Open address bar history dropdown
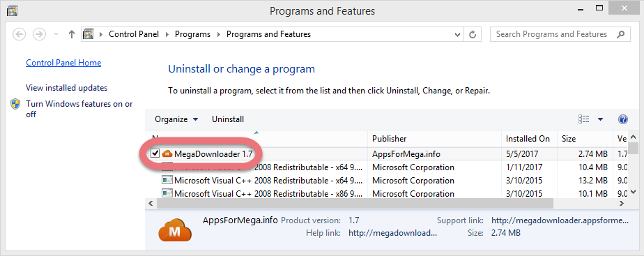Image resolution: width=644 pixels, height=256 pixels. click(457, 34)
